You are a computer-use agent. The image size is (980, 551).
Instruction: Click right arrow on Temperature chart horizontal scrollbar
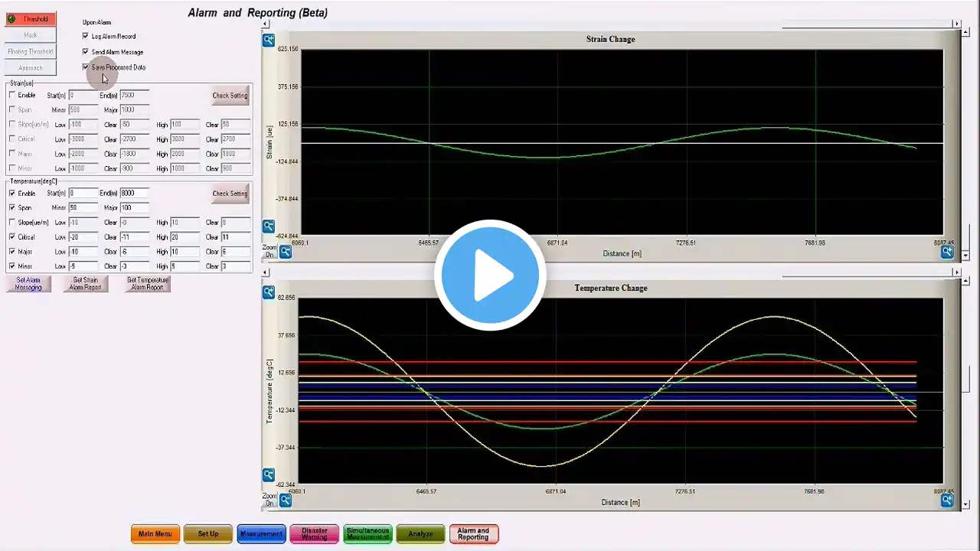pyautogui.click(x=956, y=272)
